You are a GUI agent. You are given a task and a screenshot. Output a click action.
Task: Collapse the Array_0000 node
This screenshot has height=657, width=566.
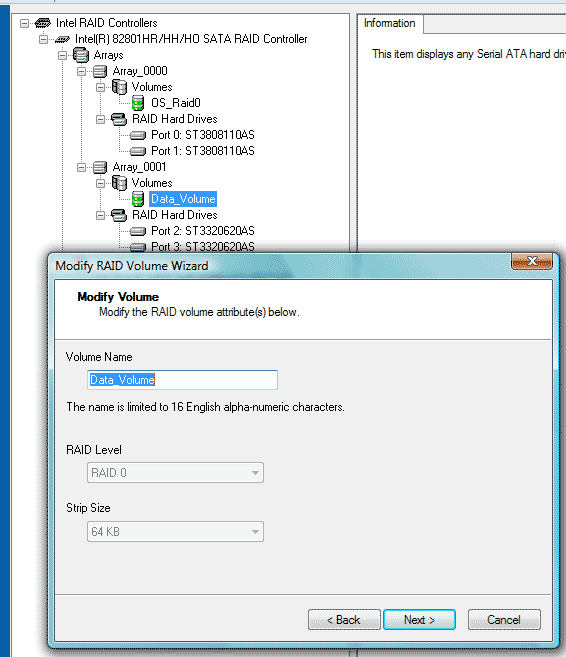click(82, 72)
